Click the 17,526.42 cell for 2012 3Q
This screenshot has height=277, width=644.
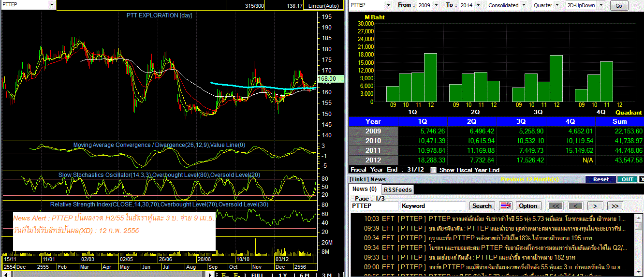click(x=521, y=160)
